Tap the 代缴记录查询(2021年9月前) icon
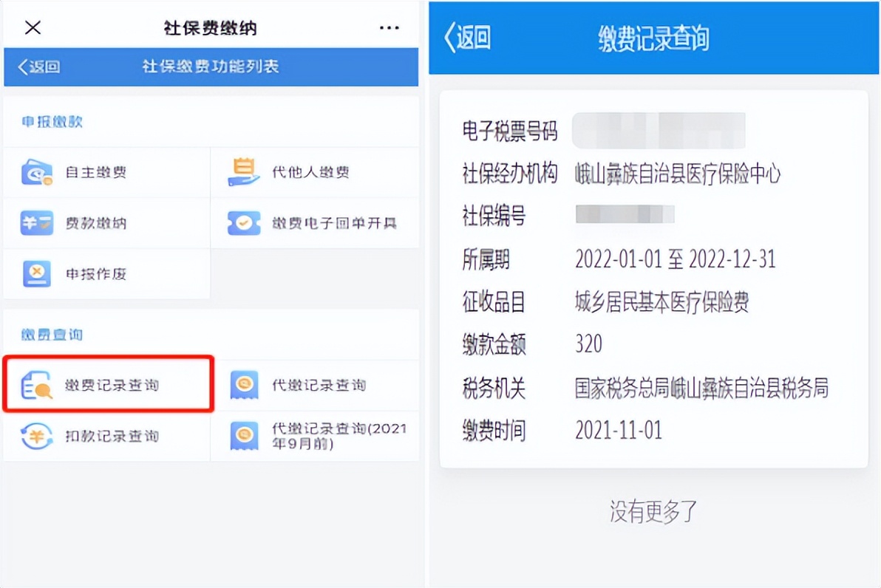The image size is (881, 588). (x=243, y=436)
